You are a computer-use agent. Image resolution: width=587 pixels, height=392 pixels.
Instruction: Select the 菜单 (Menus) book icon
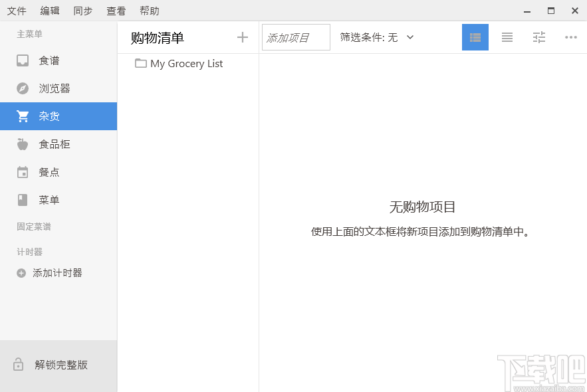pyautogui.click(x=23, y=199)
